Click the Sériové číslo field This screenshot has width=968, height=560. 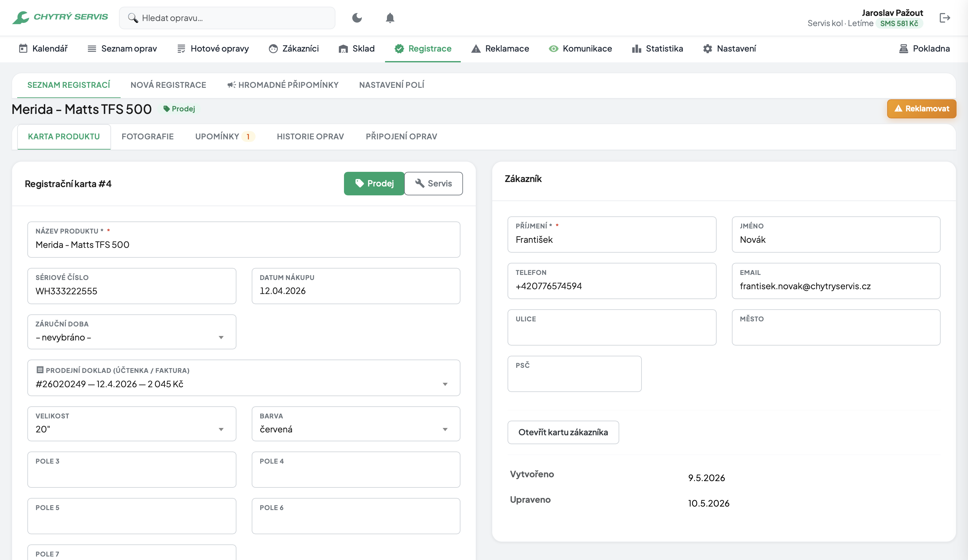132,286
